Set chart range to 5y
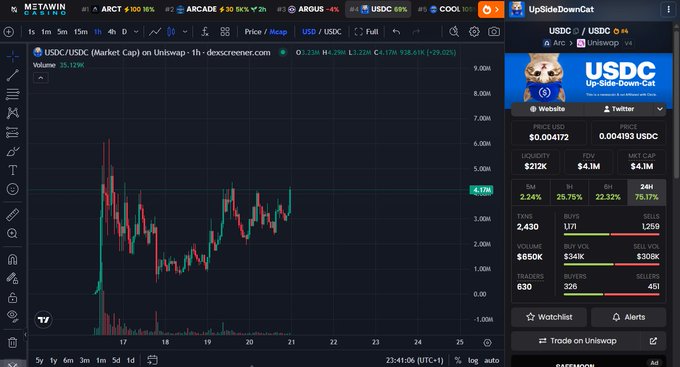Image resolution: width=680 pixels, height=367 pixels. 39,360
